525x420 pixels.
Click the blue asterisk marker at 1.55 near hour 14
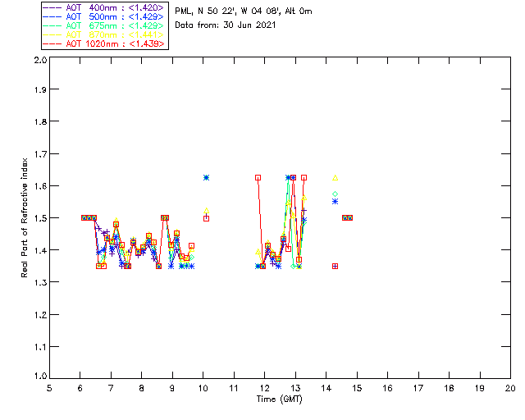336,202
